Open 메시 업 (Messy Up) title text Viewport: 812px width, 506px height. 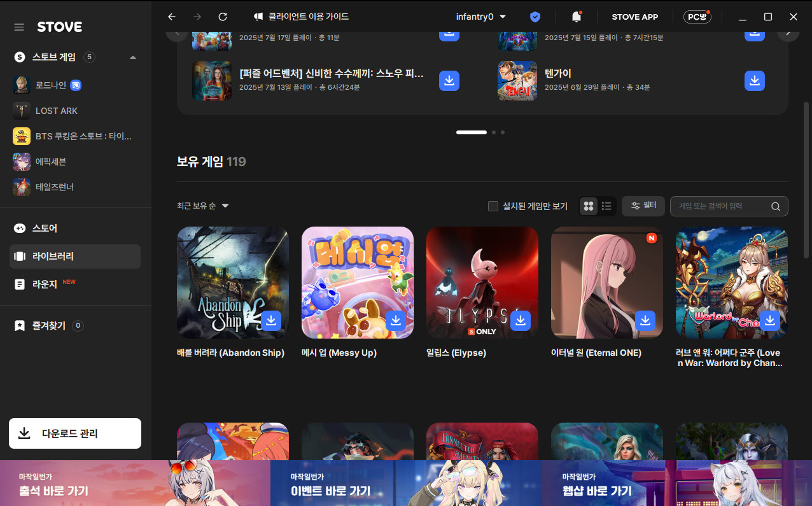click(x=339, y=353)
